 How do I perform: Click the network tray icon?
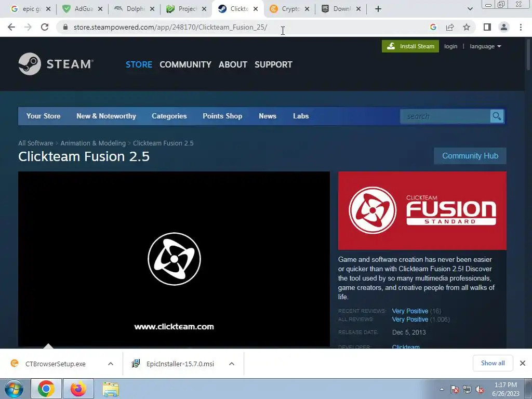(x=467, y=390)
